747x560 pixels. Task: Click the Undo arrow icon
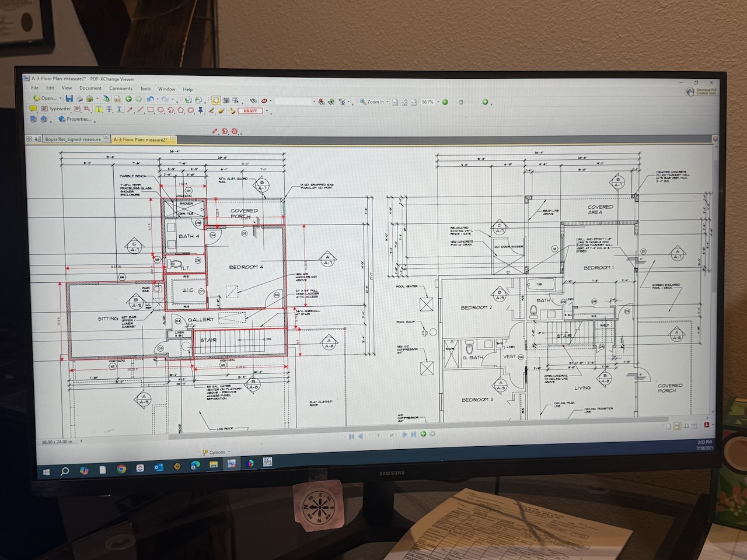tap(150, 99)
